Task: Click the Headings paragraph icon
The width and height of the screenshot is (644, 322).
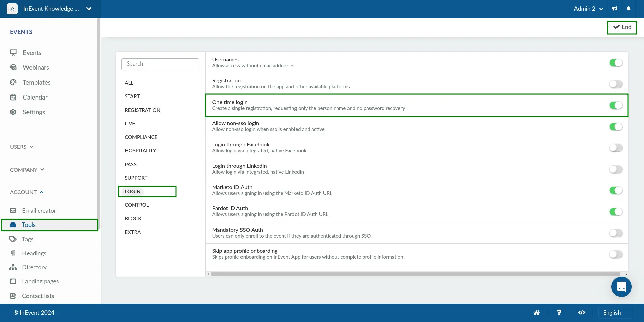Action: point(13,253)
